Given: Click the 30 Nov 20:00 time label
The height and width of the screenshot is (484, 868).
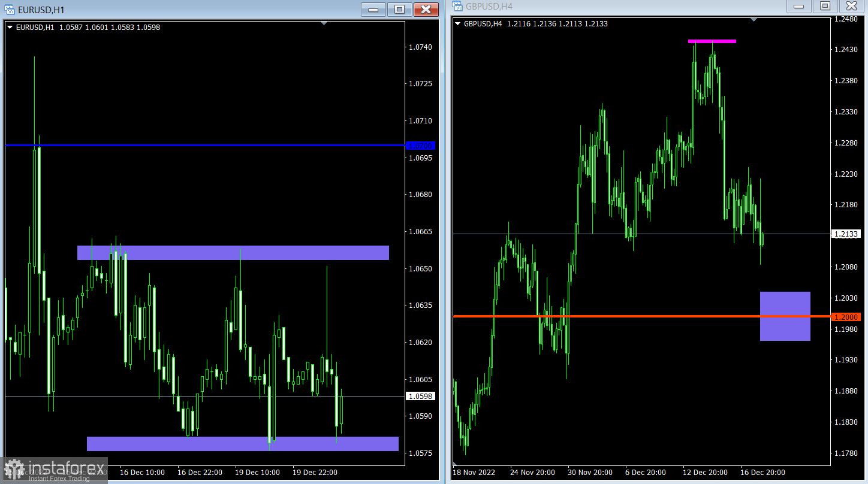Looking at the screenshot, I should (x=589, y=473).
